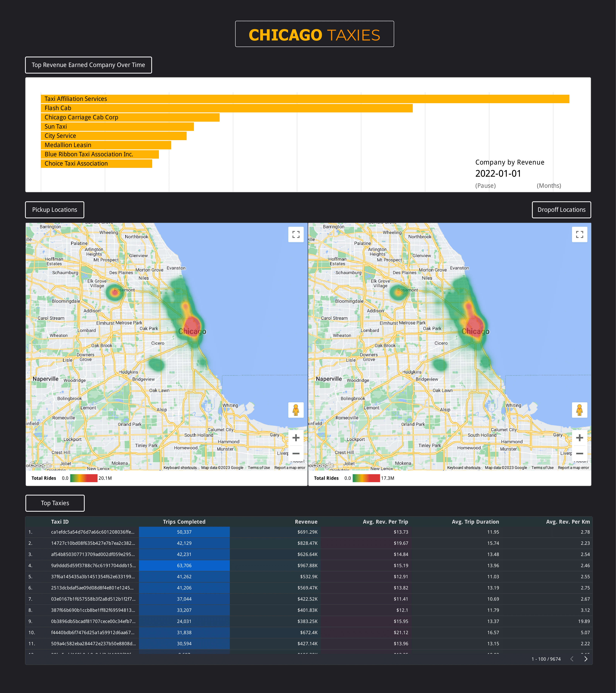Select taxi ID starting 9a9ddd5d59f3788c

pyautogui.click(x=93, y=565)
